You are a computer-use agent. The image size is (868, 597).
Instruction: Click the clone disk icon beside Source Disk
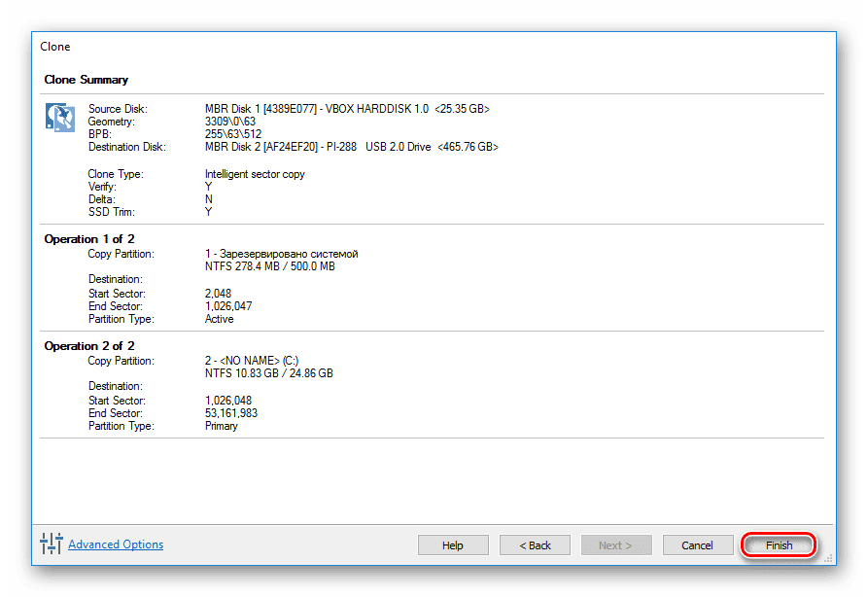(x=60, y=117)
